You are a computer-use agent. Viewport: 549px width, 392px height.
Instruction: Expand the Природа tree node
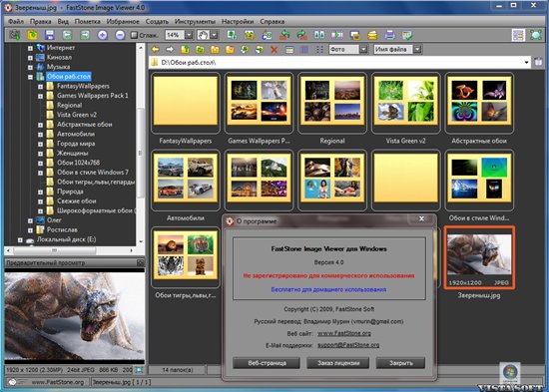coord(40,192)
